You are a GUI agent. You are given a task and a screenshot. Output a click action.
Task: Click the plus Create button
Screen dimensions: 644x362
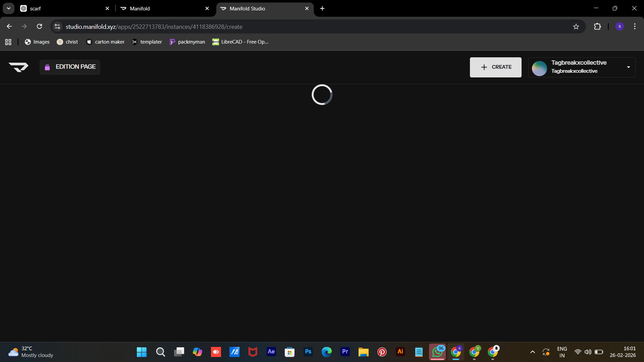(x=495, y=67)
